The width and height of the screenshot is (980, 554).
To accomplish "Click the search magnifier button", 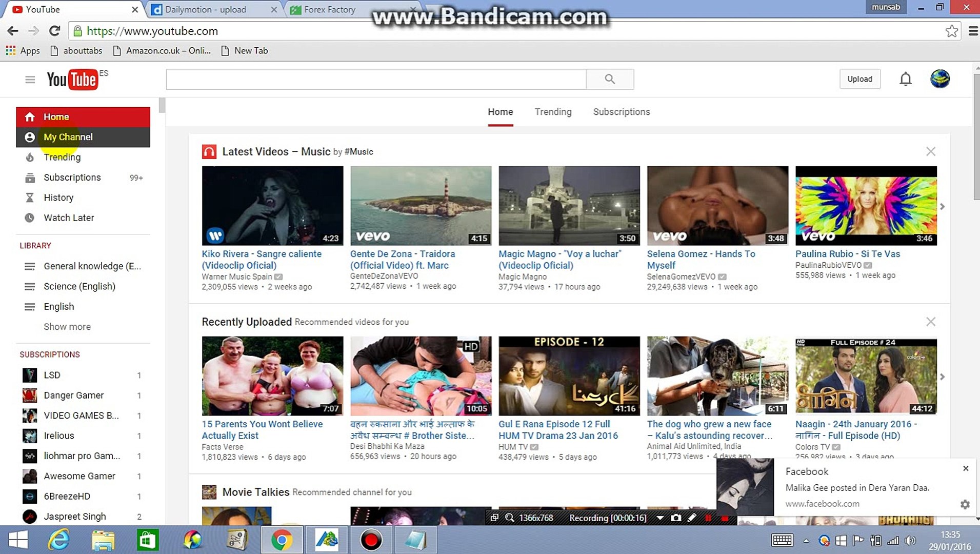I will click(610, 79).
